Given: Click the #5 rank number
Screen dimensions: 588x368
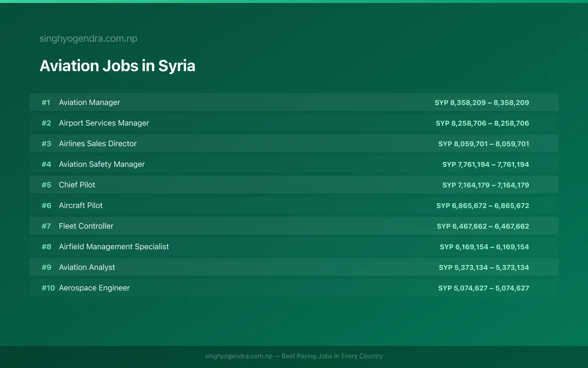Looking at the screenshot, I should click(46, 185).
